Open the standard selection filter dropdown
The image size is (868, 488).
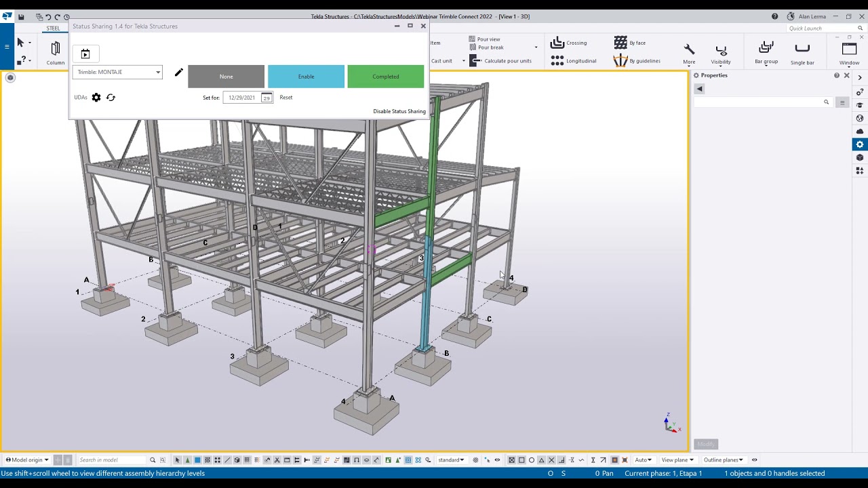(x=451, y=460)
